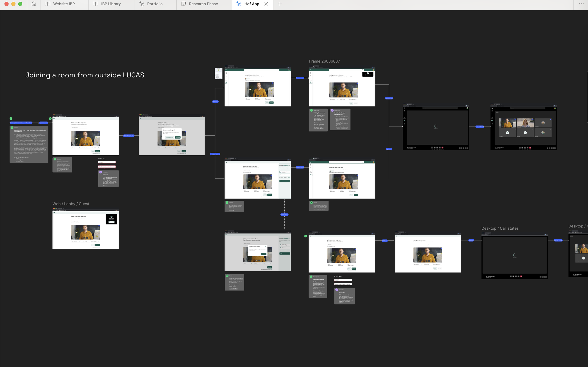Click purple 2.2 badge on the Interaction note
588x367 pixels.
332,110
